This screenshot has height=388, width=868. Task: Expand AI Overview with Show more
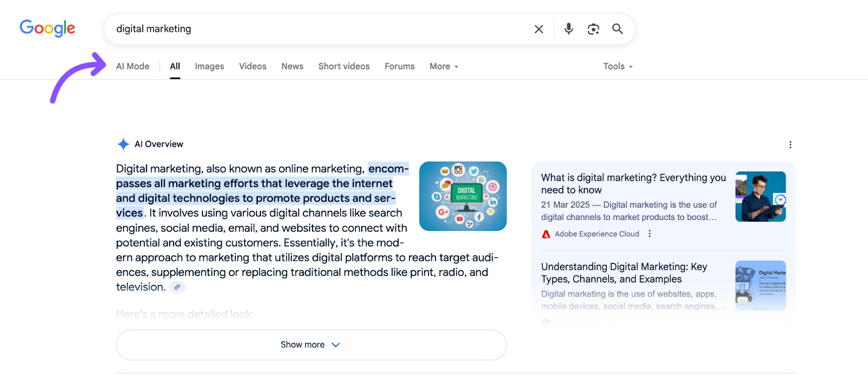(x=311, y=345)
